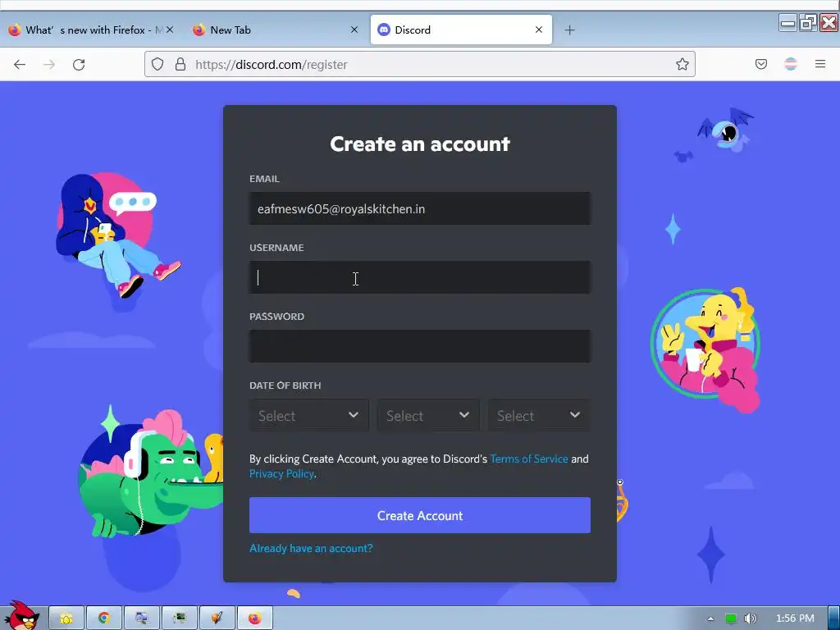Close the Discord tab

(539, 30)
